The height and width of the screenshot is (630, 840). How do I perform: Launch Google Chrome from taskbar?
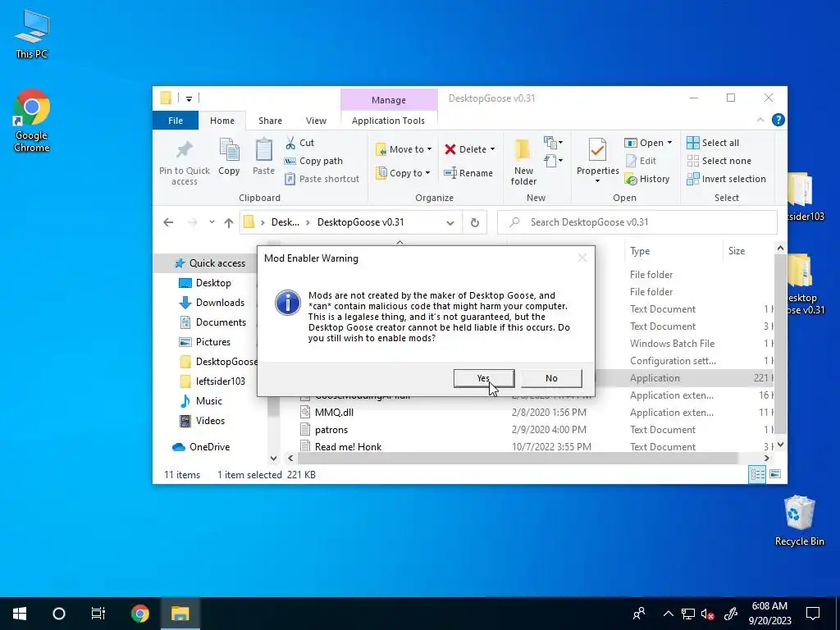(x=140, y=614)
